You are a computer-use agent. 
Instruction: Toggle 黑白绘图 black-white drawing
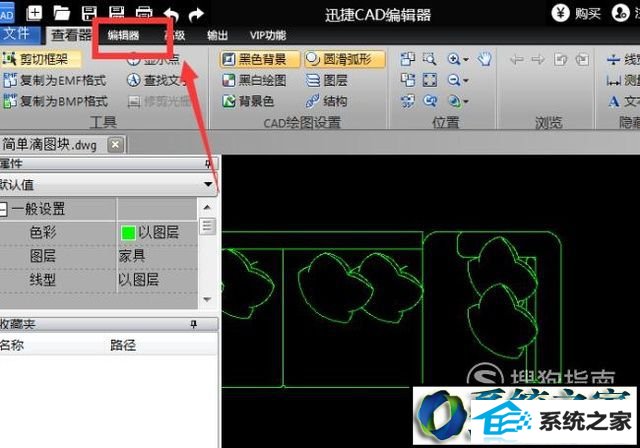[x=254, y=80]
